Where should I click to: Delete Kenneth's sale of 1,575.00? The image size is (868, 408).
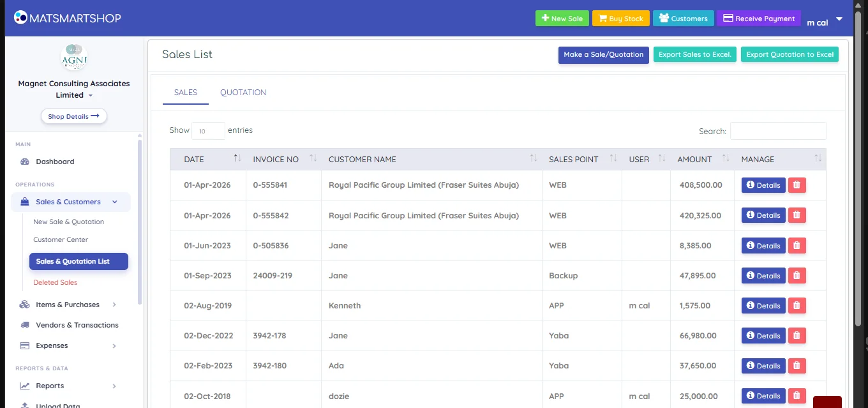pos(797,305)
